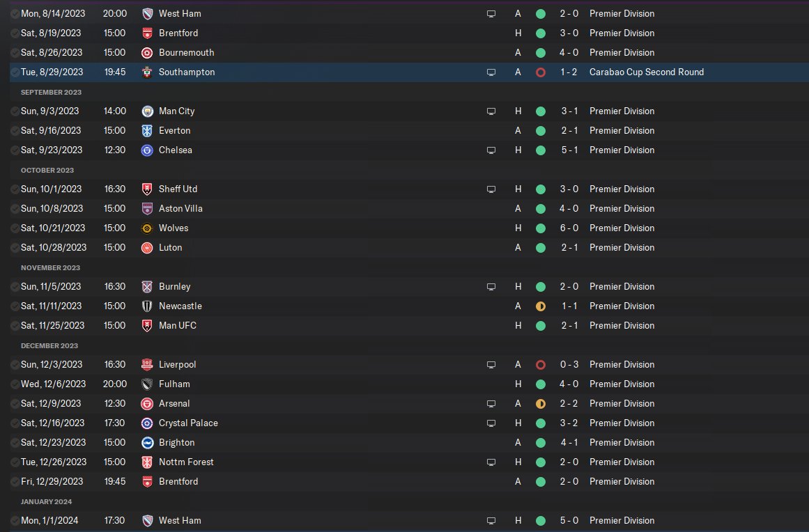Click the yellow draw indicator for Newcastle match
Image resolution: width=809 pixels, height=532 pixels.
(x=540, y=306)
